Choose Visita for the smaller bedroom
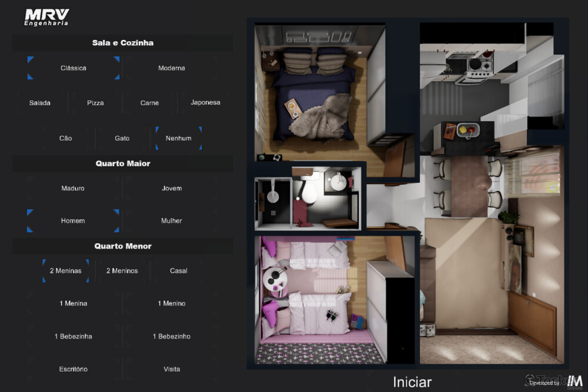 point(172,369)
